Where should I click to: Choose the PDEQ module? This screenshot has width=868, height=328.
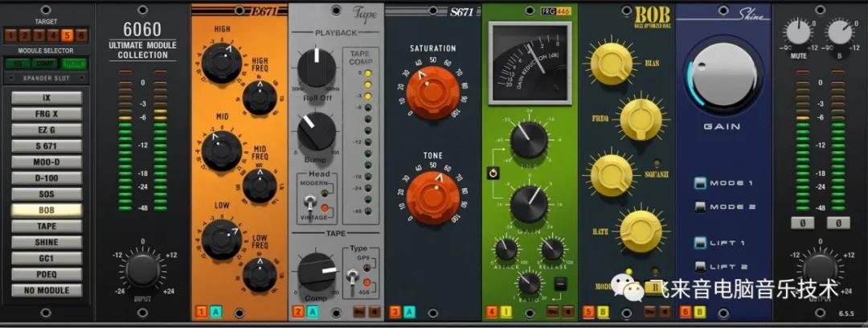click(47, 274)
